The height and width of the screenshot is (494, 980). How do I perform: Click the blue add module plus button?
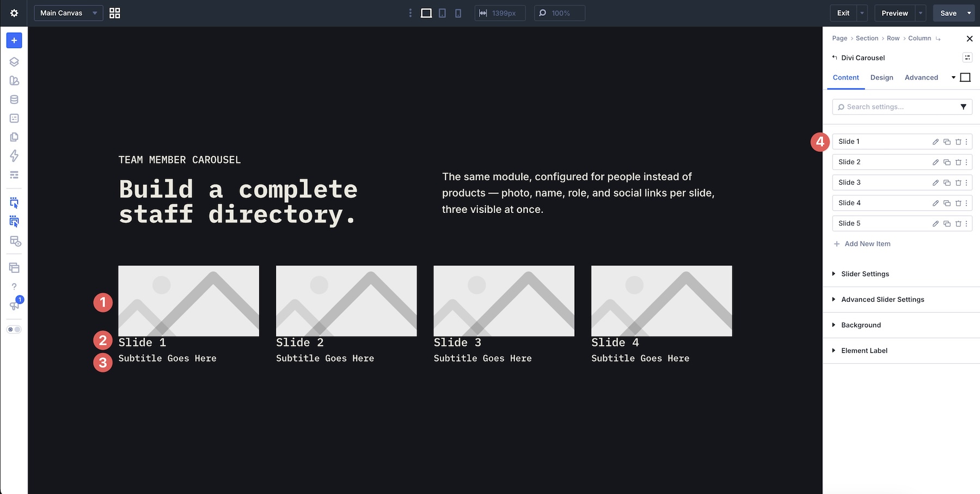pyautogui.click(x=14, y=40)
